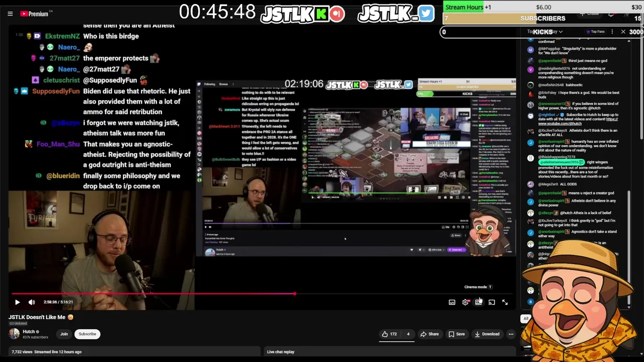Click the 2:58:36 / 5:16:21 time display
644x362 pixels.
click(58, 302)
